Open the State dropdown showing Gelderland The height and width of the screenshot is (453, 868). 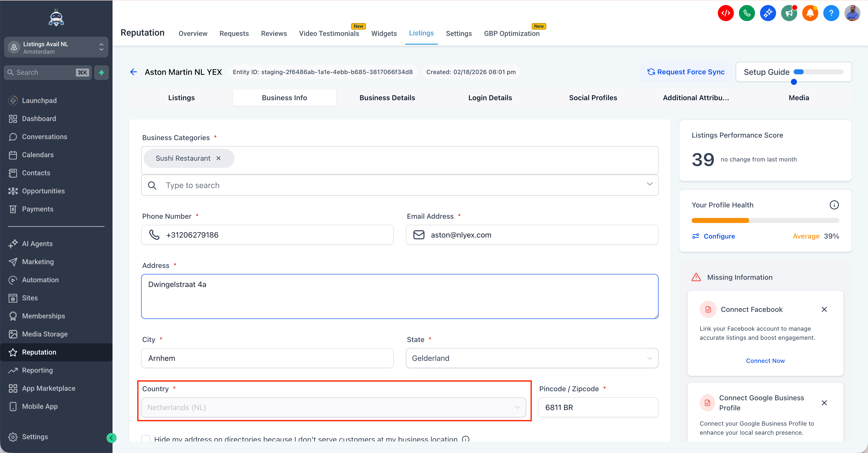click(x=532, y=358)
